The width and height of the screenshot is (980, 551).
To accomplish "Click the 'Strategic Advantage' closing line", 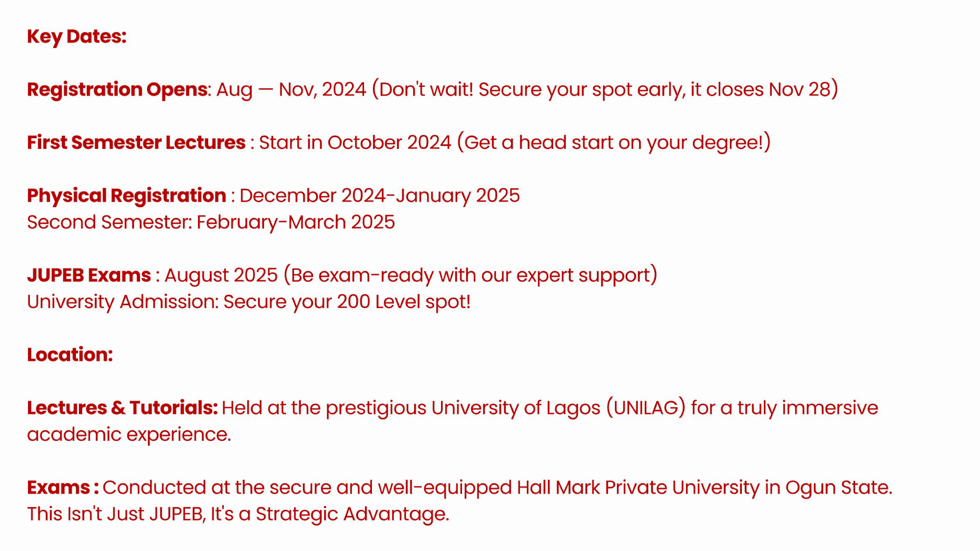I will click(352, 514).
